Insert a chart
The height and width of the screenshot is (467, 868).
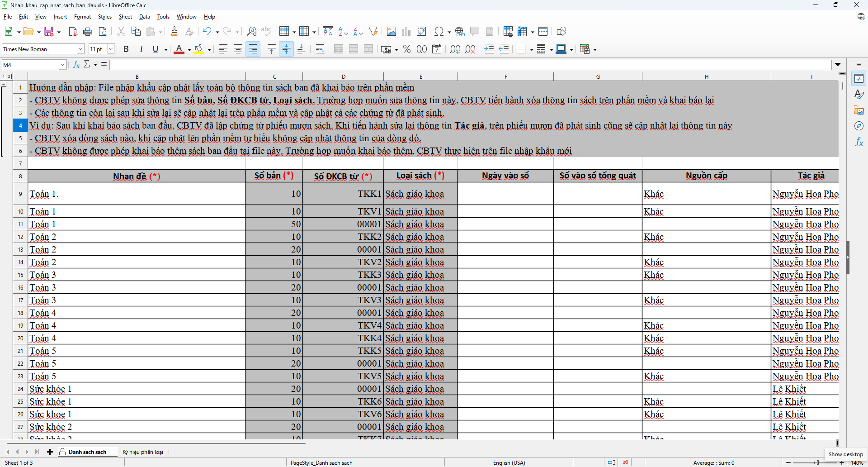[406, 31]
